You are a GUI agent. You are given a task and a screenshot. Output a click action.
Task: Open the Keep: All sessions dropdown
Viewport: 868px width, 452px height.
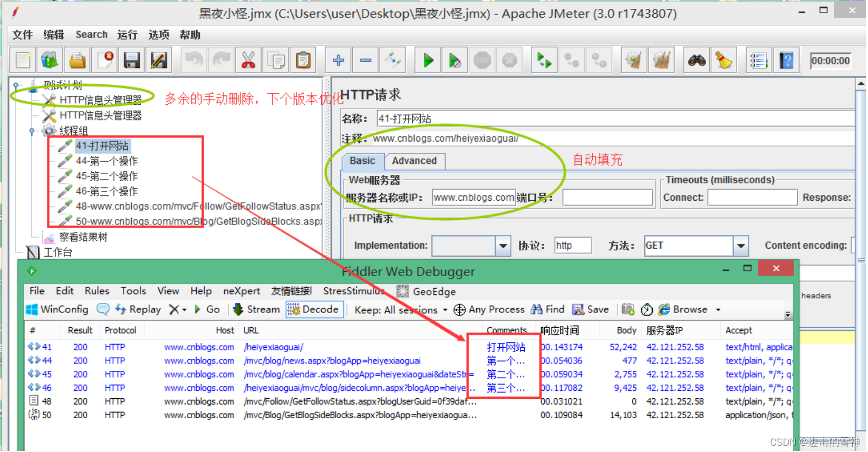coord(401,310)
